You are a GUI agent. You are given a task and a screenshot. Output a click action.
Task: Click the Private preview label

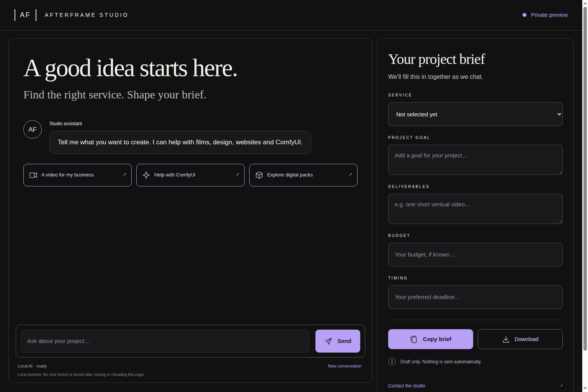pyautogui.click(x=549, y=15)
